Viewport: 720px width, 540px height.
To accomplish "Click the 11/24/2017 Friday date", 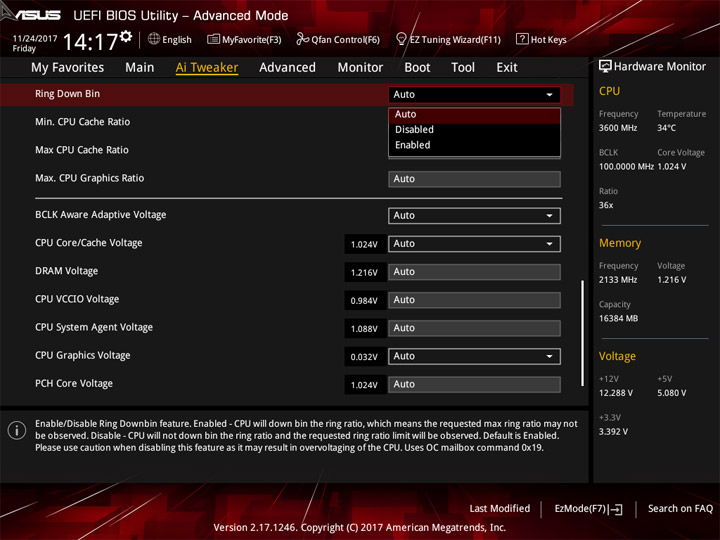I will pos(35,43).
